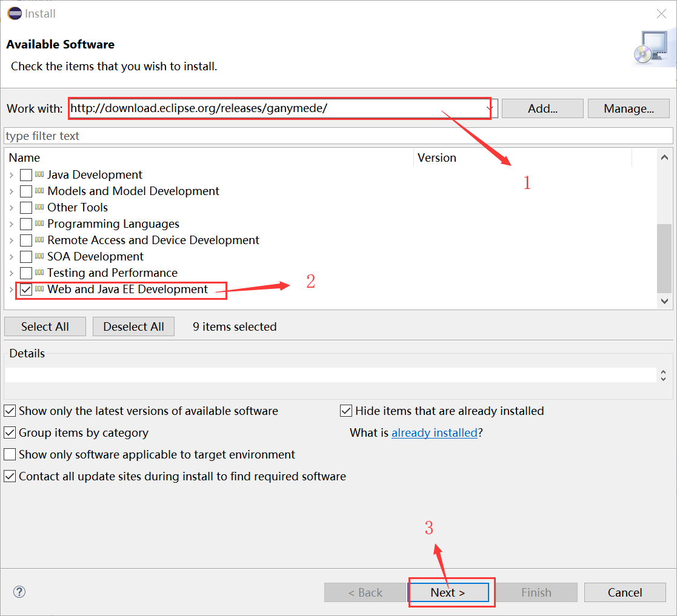Click the help question mark icon
The image size is (677, 616).
(x=19, y=592)
